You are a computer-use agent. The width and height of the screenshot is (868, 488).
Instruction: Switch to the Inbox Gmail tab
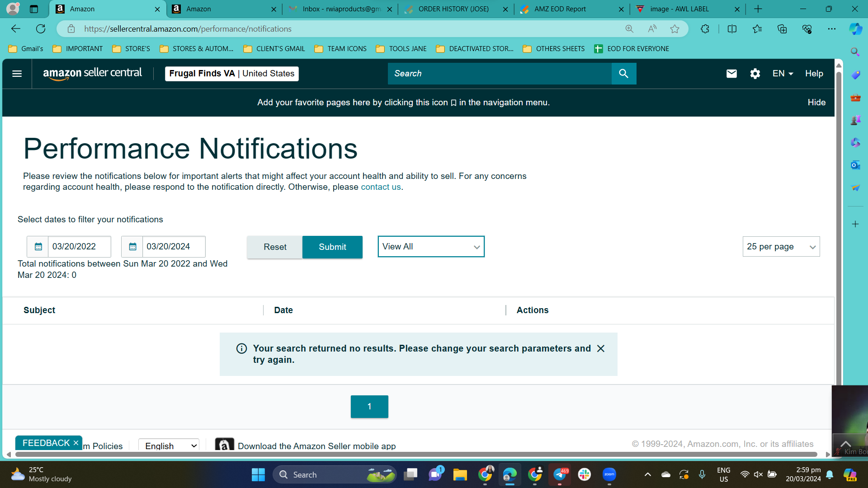340,9
